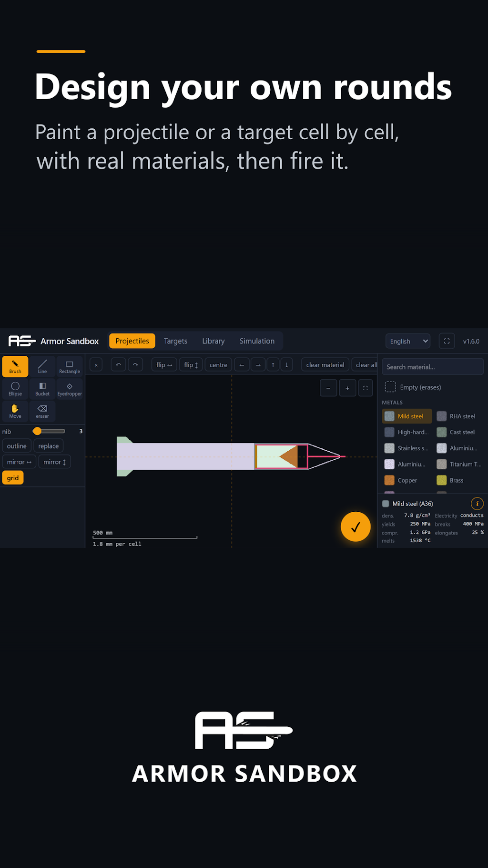Click the clear all button
Screen dimensions: 488x868
(365, 365)
